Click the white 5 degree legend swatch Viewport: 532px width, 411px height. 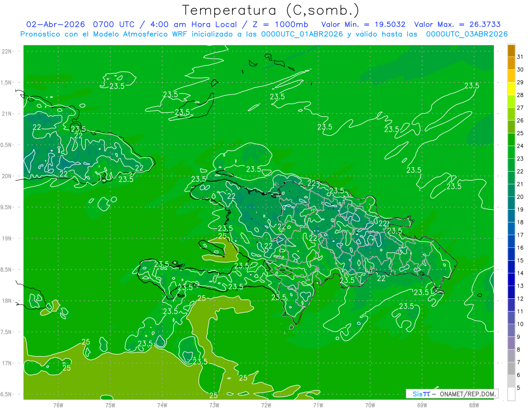point(511,394)
